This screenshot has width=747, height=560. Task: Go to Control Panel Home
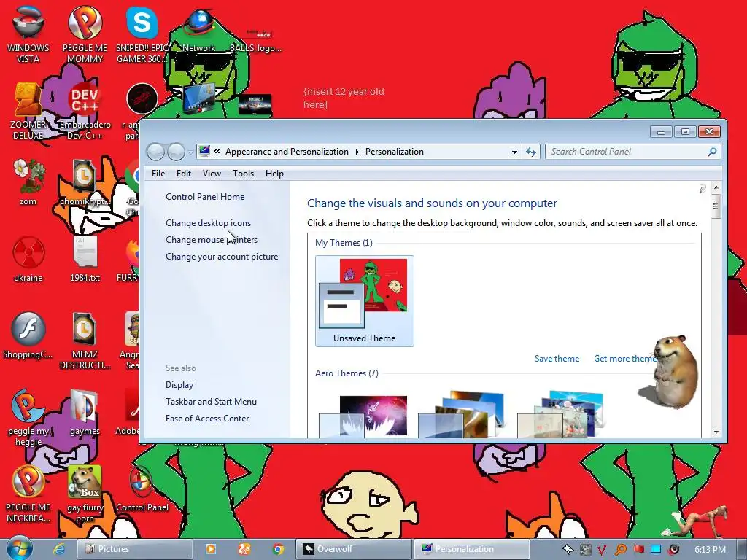tap(205, 197)
